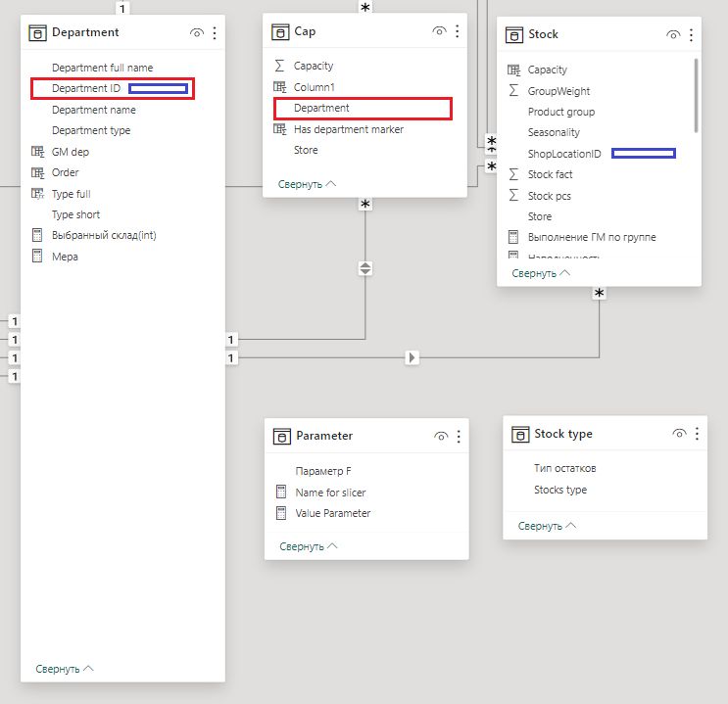Click bidirectional filter arrow on Cap relationship
This screenshot has width=728, height=704.
coord(365,268)
